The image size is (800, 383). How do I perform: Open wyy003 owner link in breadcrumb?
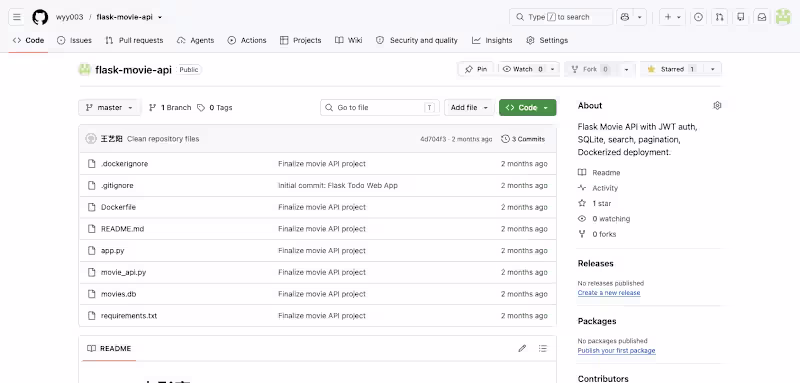[x=69, y=17]
